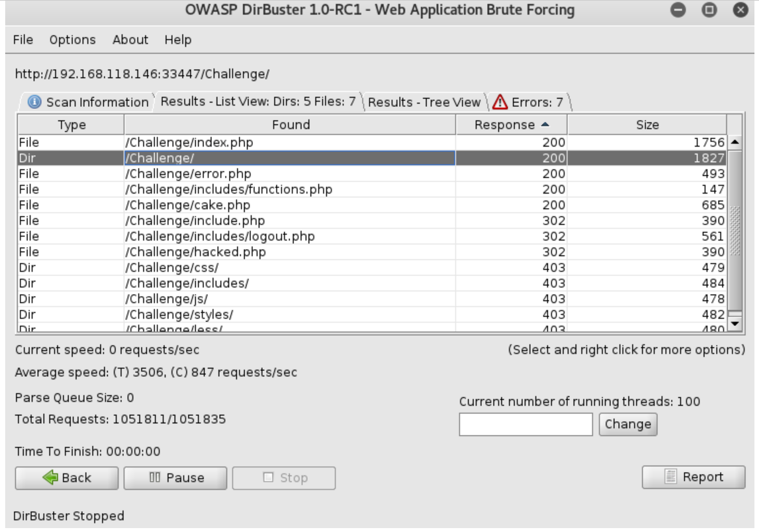The height and width of the screenshot is (532, 759).
Task: Switch to the Scan Information tab
Action: pyautogui.click(x=87, y=102)
